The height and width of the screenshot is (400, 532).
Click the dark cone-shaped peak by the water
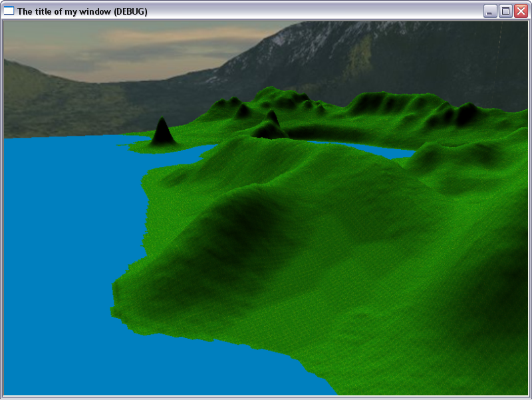pos(162,132)
